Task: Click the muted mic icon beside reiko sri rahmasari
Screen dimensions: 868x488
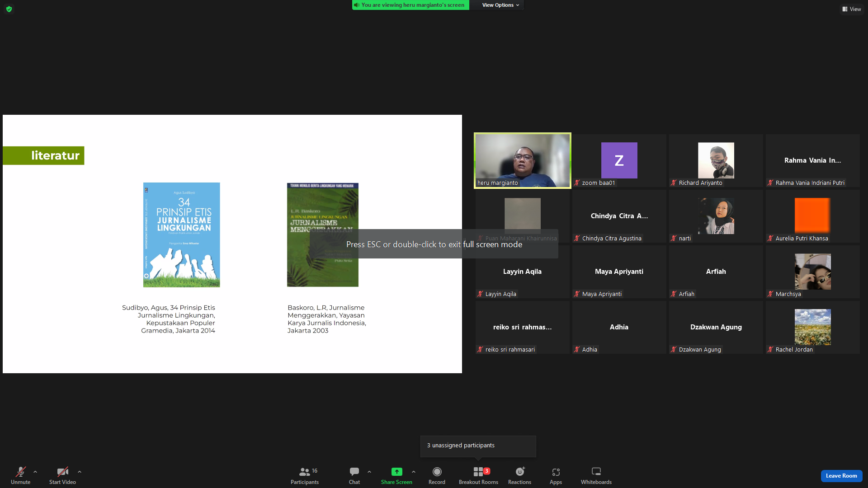Action: [480, 350]
